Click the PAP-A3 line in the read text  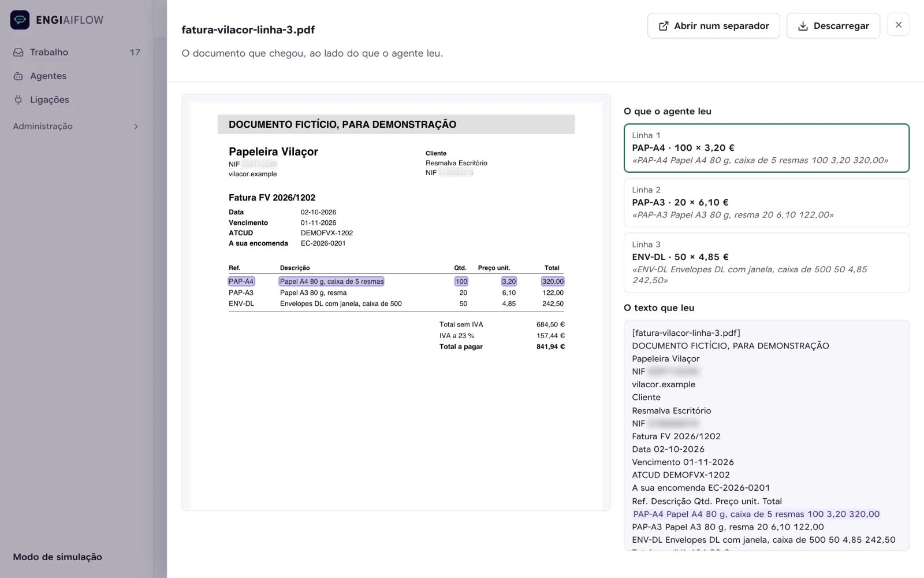coord(728,527)
